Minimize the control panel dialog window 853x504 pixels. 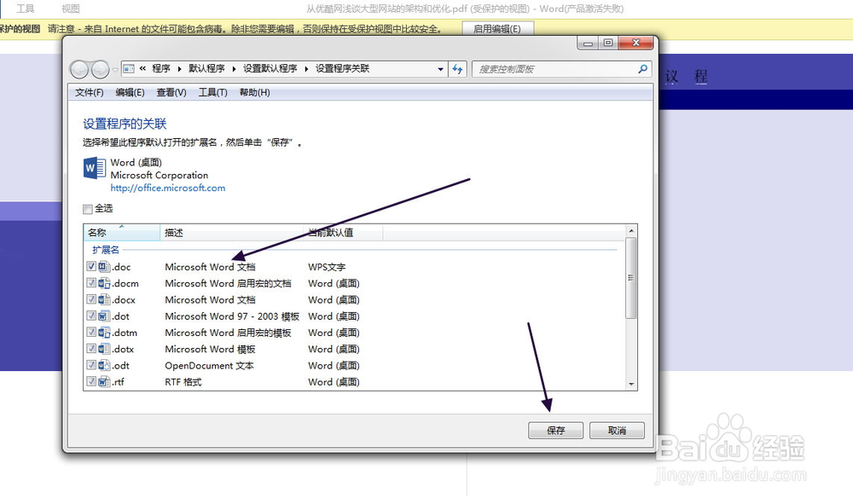[588, 43]
